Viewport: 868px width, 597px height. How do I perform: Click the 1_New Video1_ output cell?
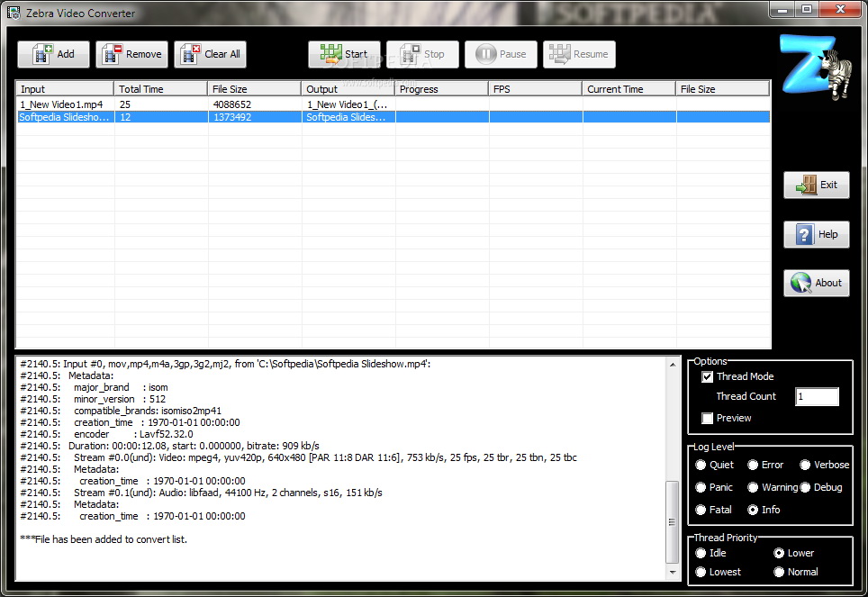pos(348,104)
